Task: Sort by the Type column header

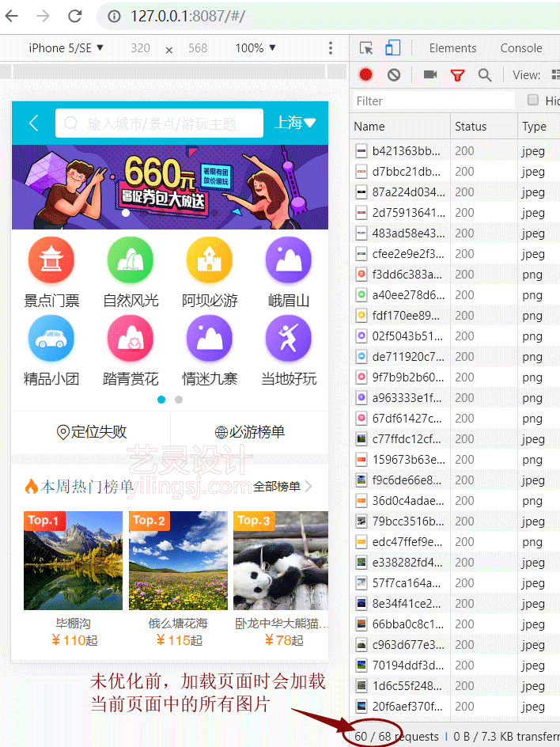Action: tap(539, 127)
